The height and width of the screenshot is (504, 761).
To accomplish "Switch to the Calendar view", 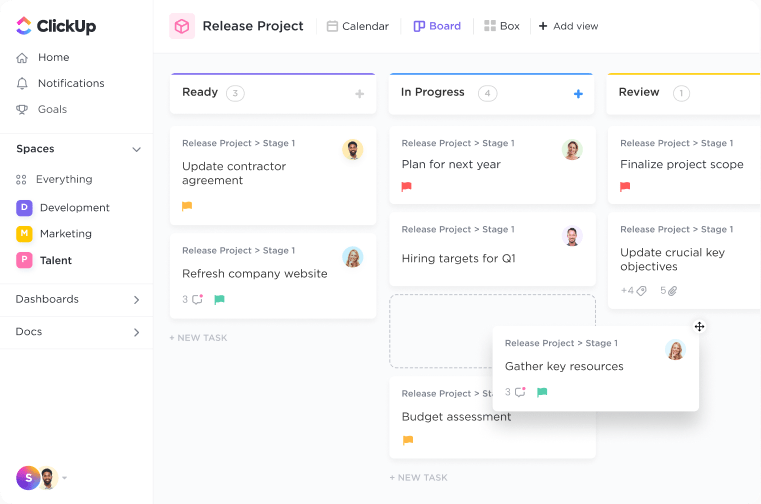I will [x=358, y=26].
